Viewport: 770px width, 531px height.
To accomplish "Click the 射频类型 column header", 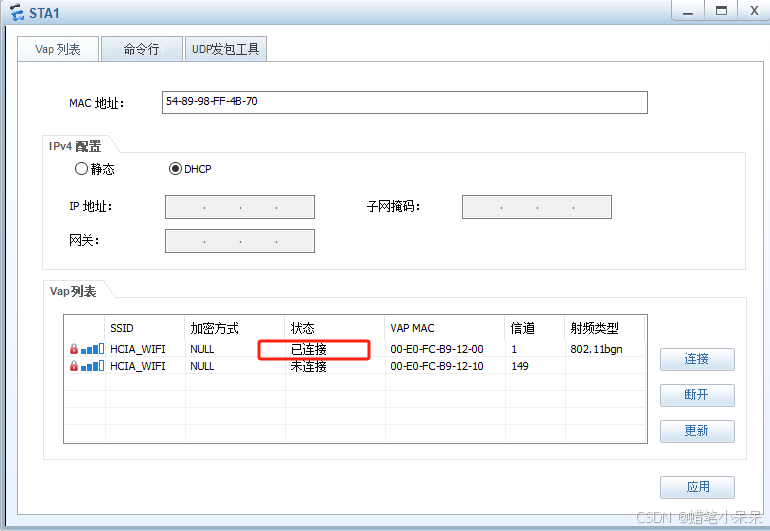I will coord(605,328).
